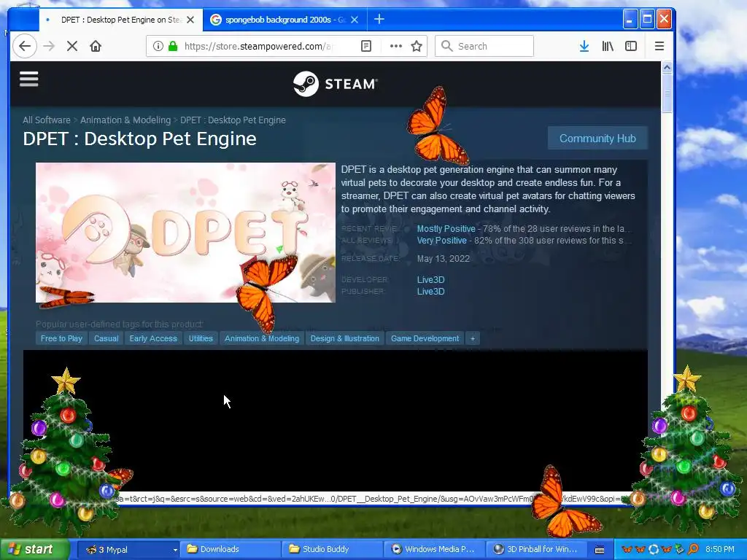Image resolution: width=747 pixels, height=560 pixels.
Task: Click the on-screen keyboard taskbar icon
Action: [600, 550]
